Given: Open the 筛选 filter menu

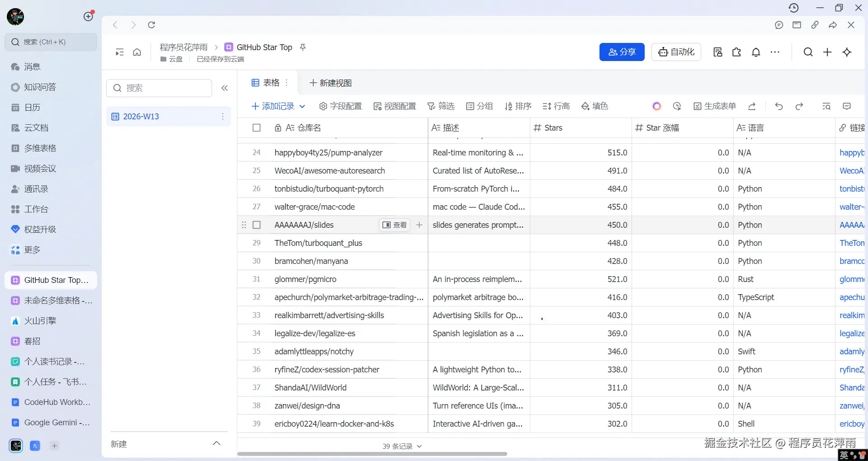Looking at the screenshot, I should coord(441,106).
